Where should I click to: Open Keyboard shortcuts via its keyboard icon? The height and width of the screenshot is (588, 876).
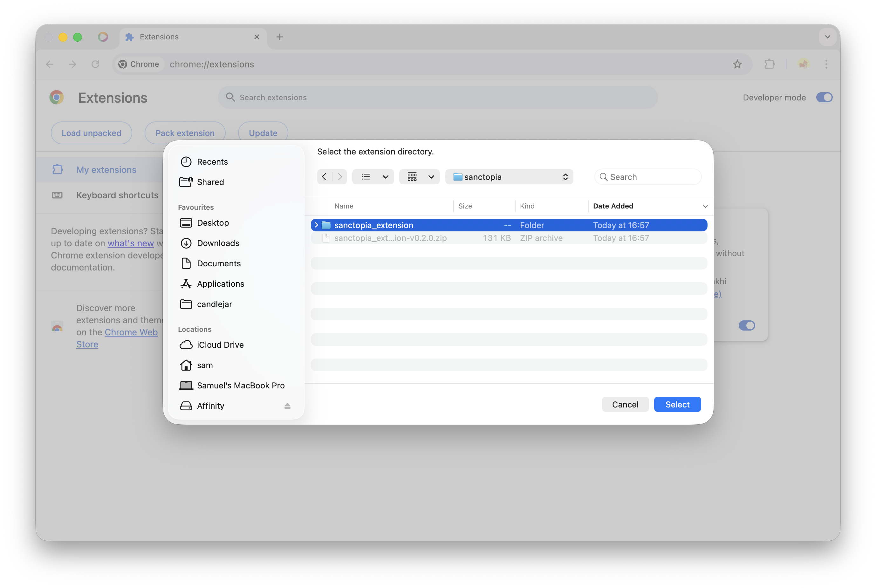(x=57, y=195)
